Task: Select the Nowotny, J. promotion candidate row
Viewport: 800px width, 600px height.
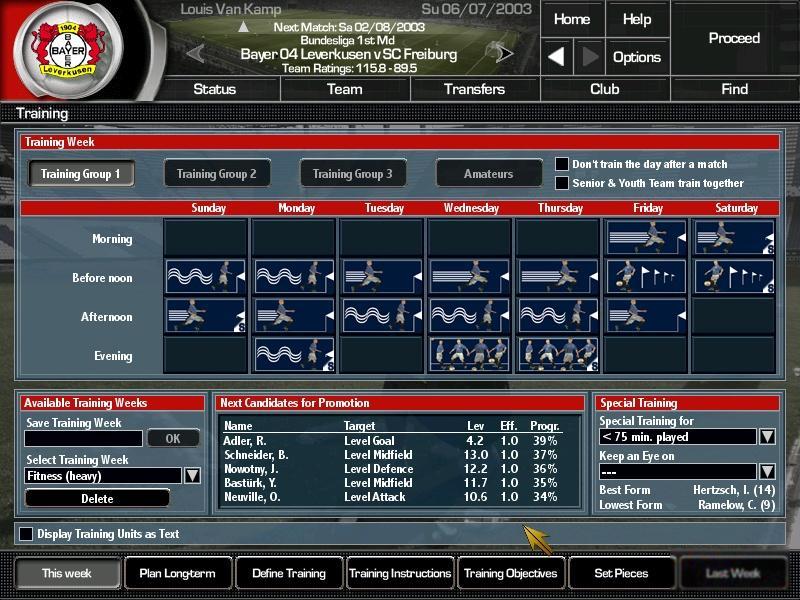Action: tap(392, 469)
